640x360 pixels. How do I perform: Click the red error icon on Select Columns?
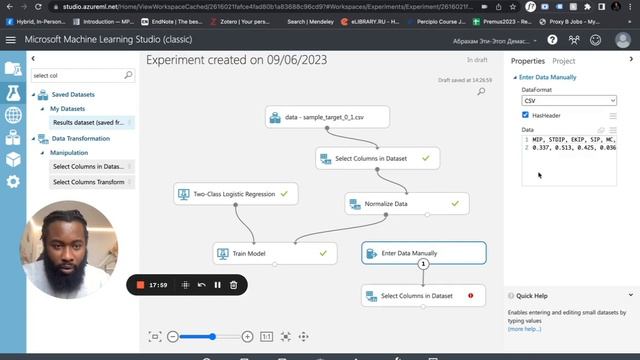click(x=471, y=296)
